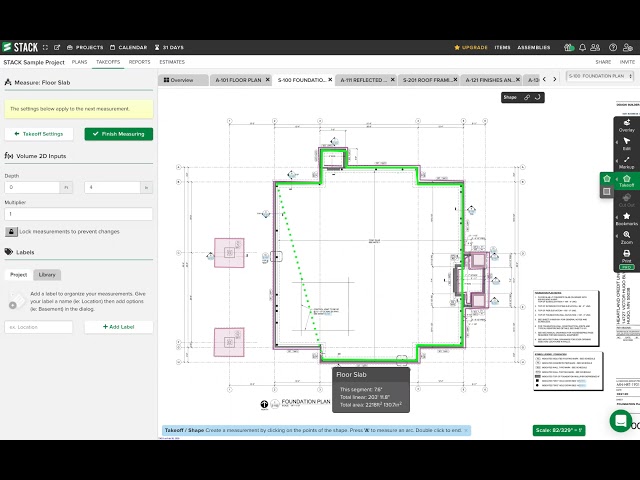Close the S-201 ROOF FRAMING tab
This screenshot has height=480, width=640.
[456, 80]
